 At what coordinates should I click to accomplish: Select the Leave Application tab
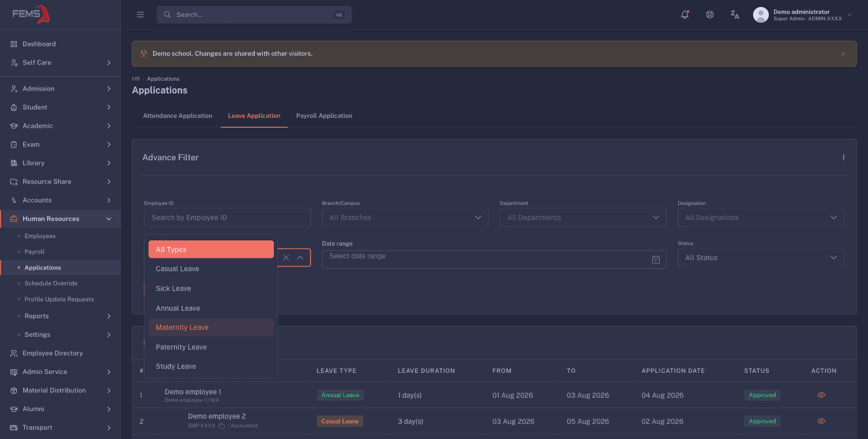tap(254, 116)
